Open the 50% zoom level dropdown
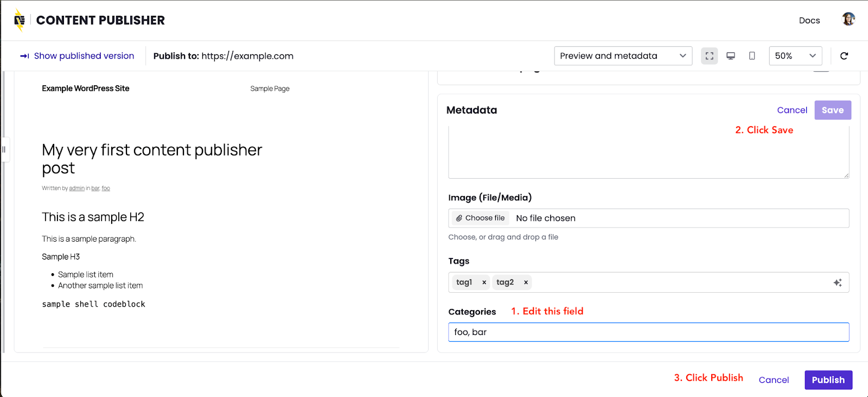Image resolution: width=868 pixels, height=397 pixels. pos(795,56)
